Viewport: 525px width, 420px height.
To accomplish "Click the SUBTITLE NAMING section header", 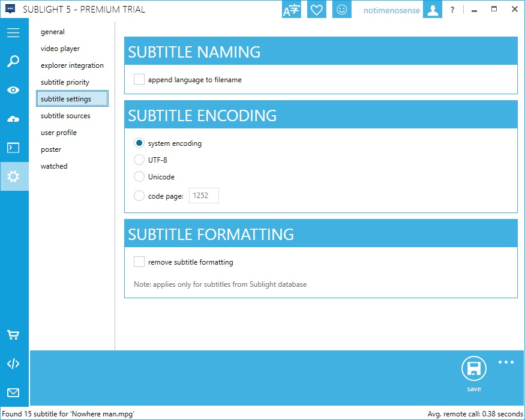I will [321, 51].
